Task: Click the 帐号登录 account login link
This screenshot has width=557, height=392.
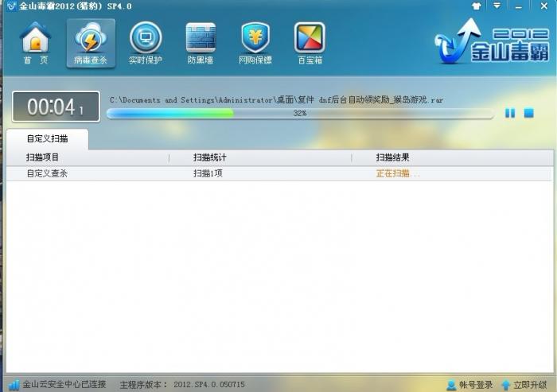Action: pyautogui.click(x=469, y=385)
